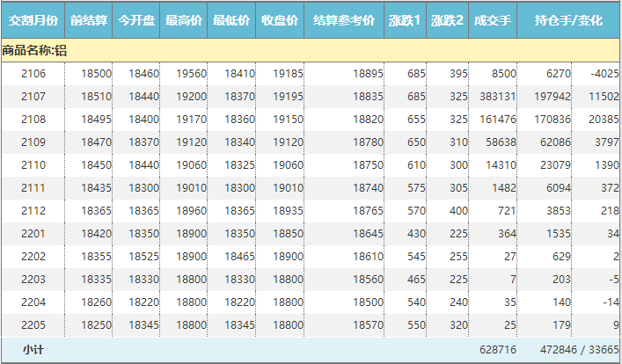Click the 2205 delivery month cell

click(33, 325)
